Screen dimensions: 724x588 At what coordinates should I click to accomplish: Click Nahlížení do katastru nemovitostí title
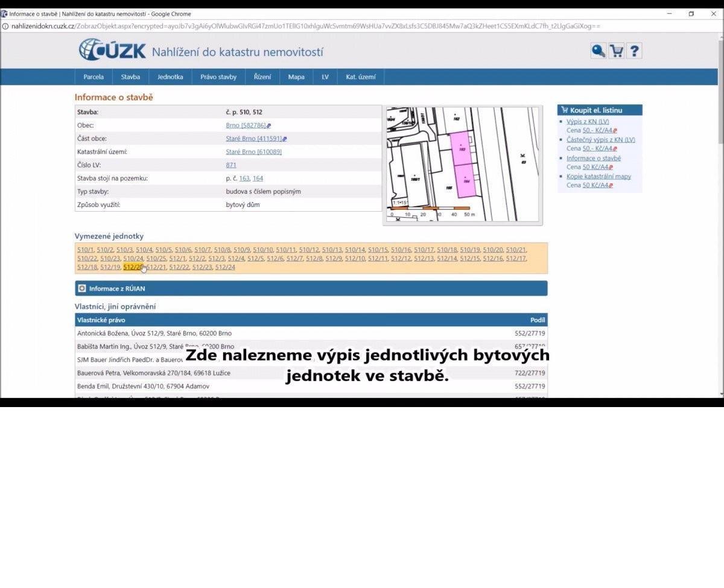click(x=237, y=52)
